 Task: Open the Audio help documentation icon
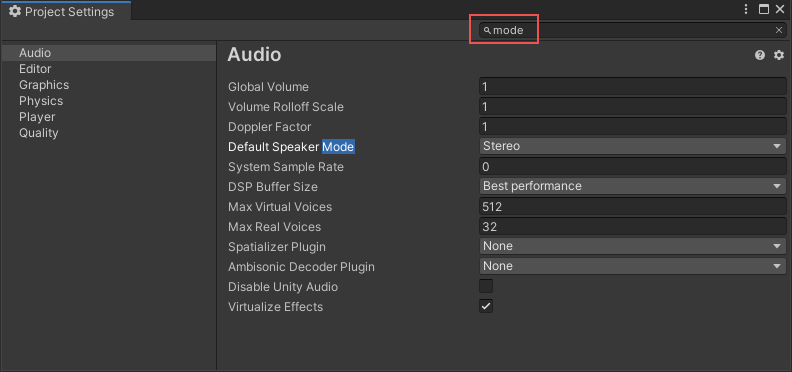pos(760,55)
